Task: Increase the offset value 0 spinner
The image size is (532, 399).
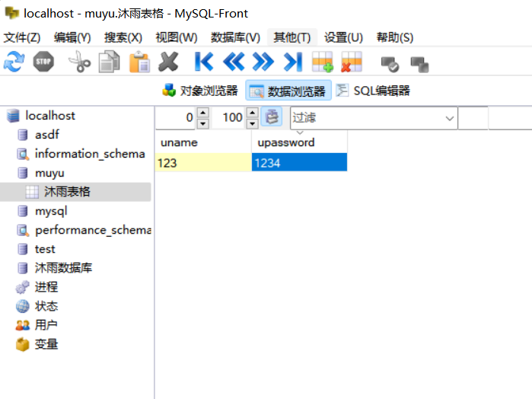Action: (x=203, y=113)
